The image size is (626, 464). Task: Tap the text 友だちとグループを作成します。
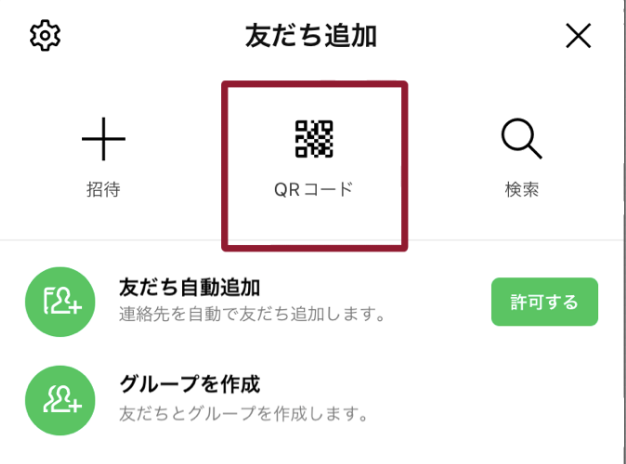[244, 413]
